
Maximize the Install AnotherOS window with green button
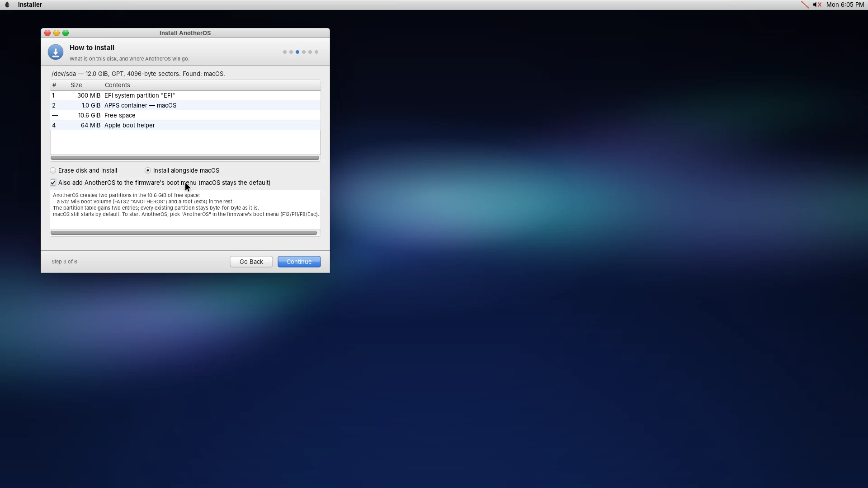point(66,33)
